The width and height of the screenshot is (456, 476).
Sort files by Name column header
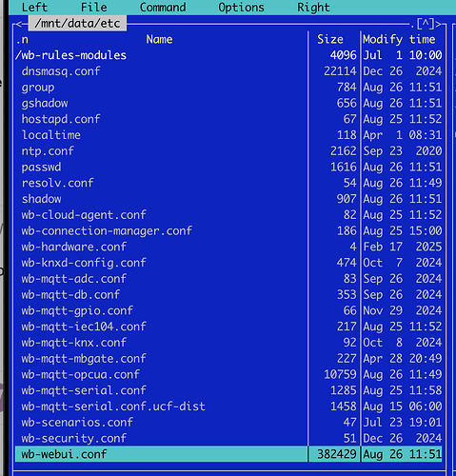click(159, 39)
